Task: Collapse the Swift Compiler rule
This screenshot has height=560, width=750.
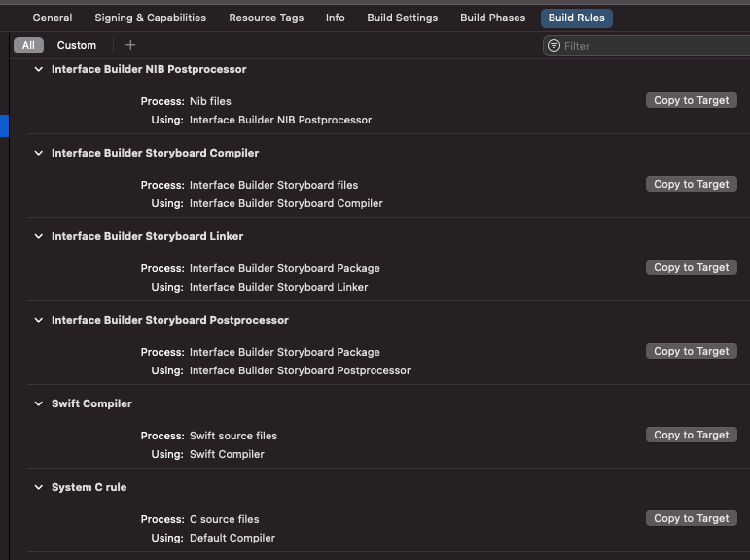Action: pos(38,404)
